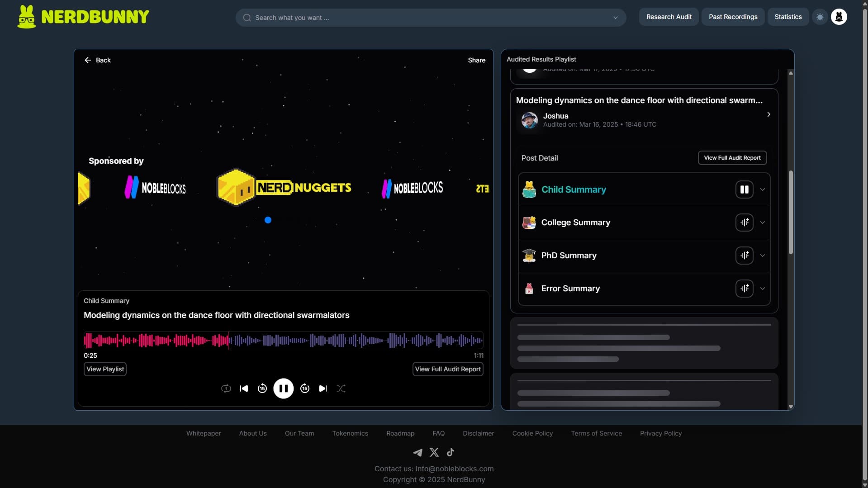Open Cookie Policy footer link
Viewport: 868px width, 488px height.
(532, 433)
